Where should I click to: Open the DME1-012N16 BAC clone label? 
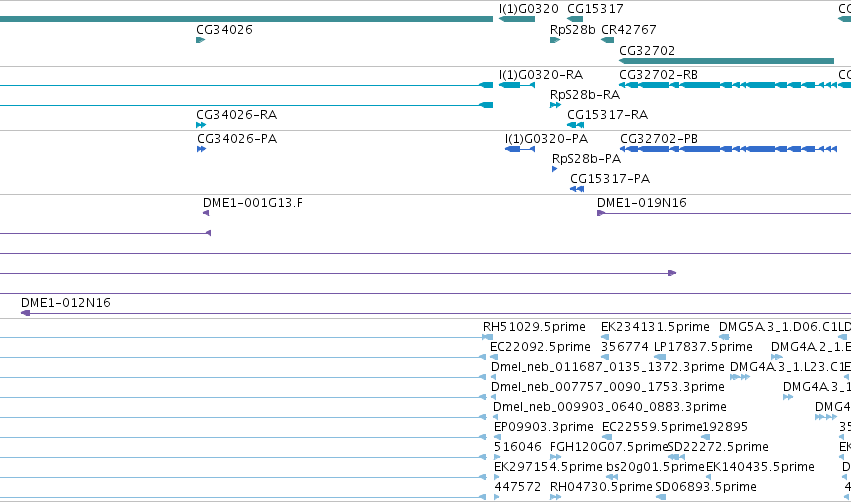(66, 303)
